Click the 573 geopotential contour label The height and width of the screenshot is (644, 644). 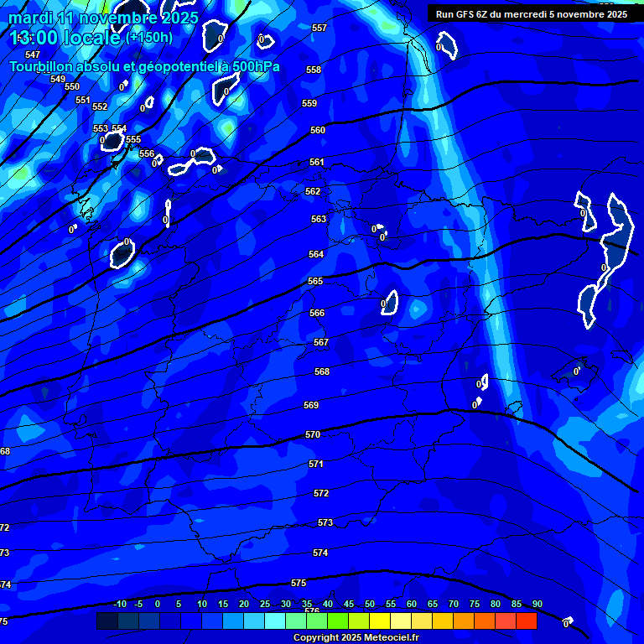coord(325,523)
